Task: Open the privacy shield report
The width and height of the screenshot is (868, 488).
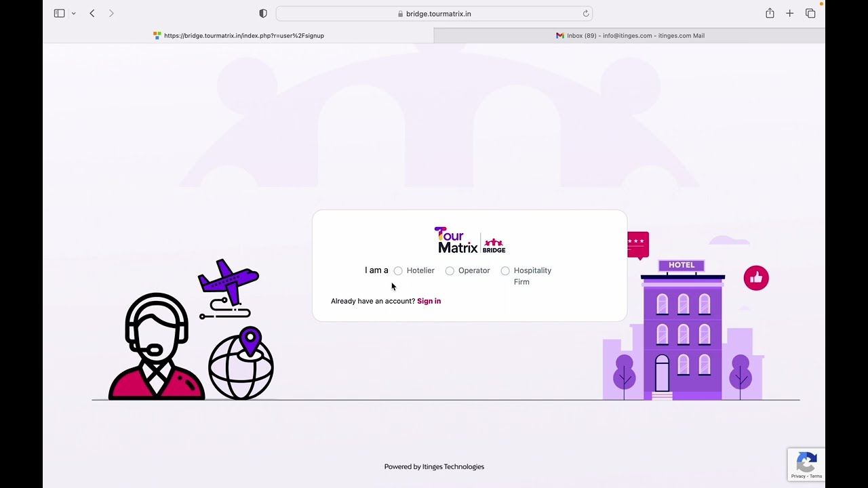Action: pyautogui.click(x=263, y=14)
